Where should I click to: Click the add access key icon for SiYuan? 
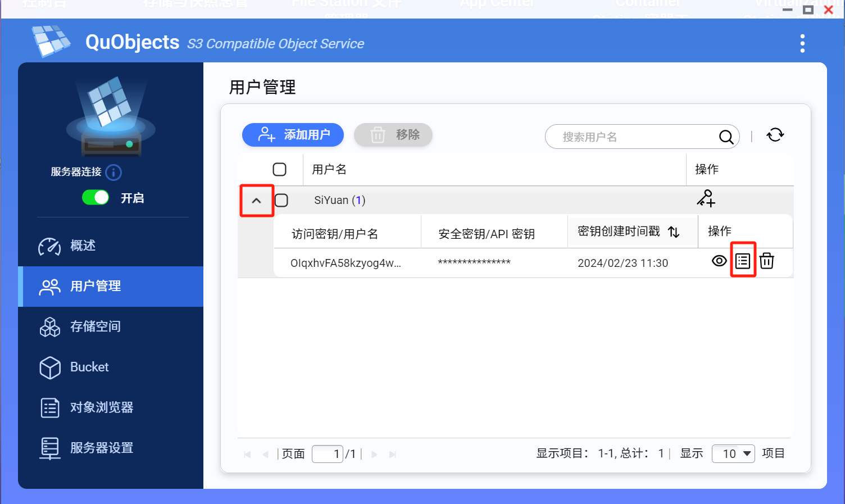(706, 198)
